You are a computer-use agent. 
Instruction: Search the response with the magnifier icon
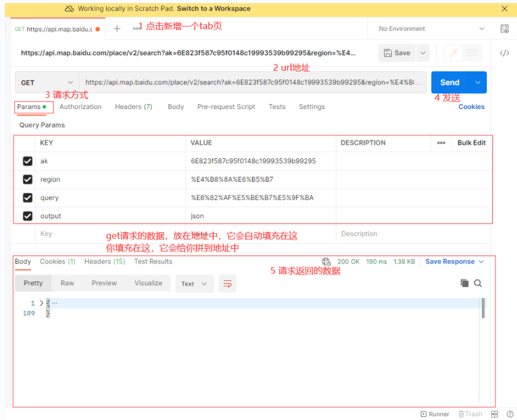click(478, 283)
